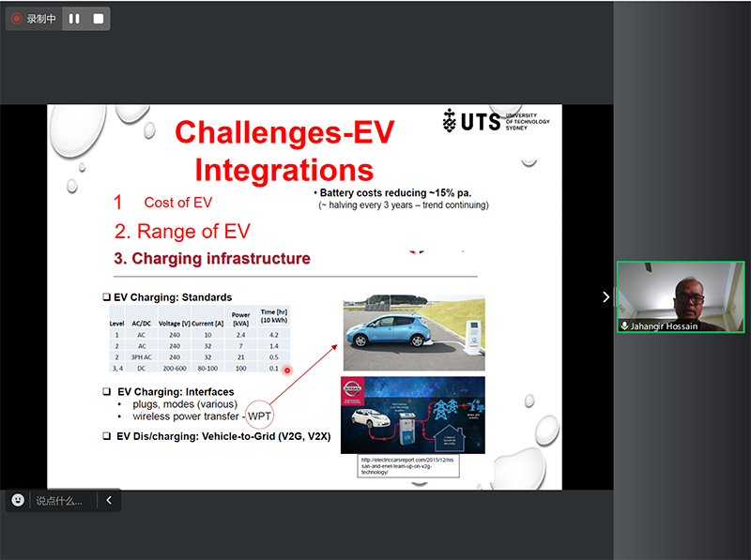Viewport: 751px width, 560px height.
Task: Click the blue Nissan Leaf photo
Action: point(413,333)
